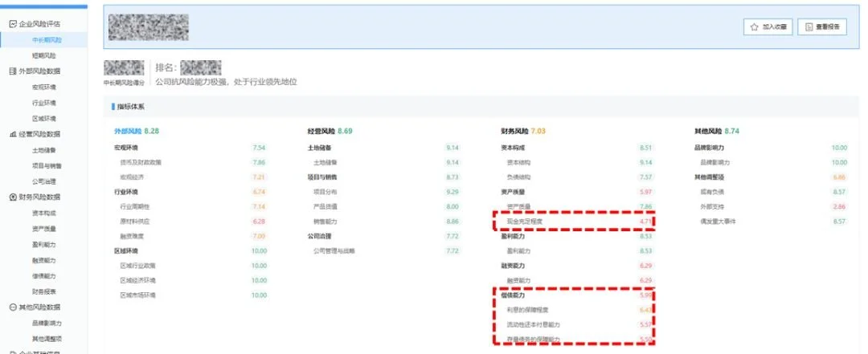Click the 财务风险数据 sidebar icon

pyautogui.click(x=14, y=197)
